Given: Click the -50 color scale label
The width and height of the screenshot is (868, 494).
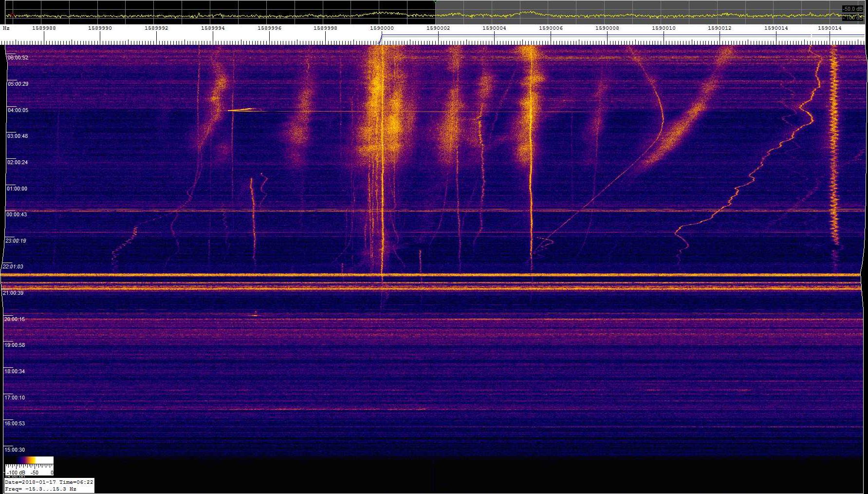Looking at the screenshot, I should 35,473.
